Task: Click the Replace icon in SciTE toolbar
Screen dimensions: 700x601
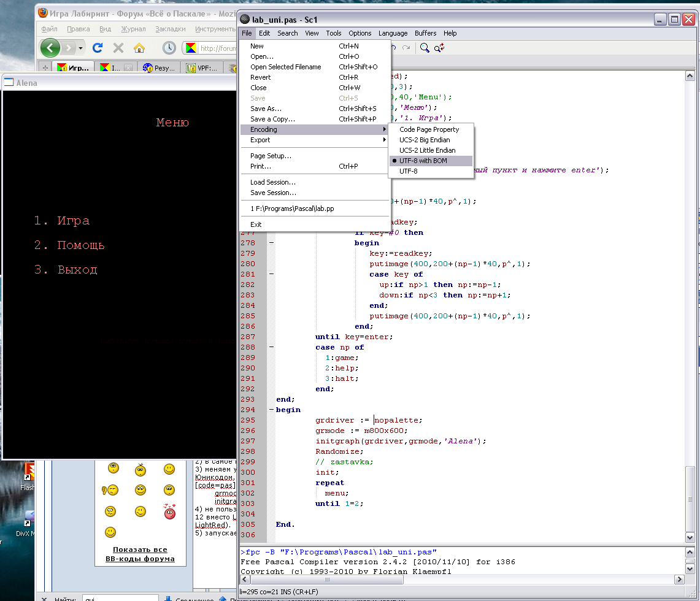Action: click(x=439, y=48)
